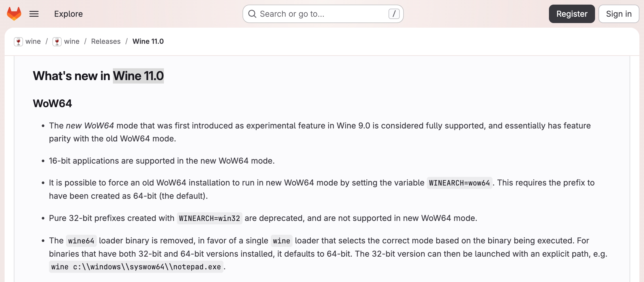
Task: Click the Wine 11.0 breadcrumb item
Action: 148,41
